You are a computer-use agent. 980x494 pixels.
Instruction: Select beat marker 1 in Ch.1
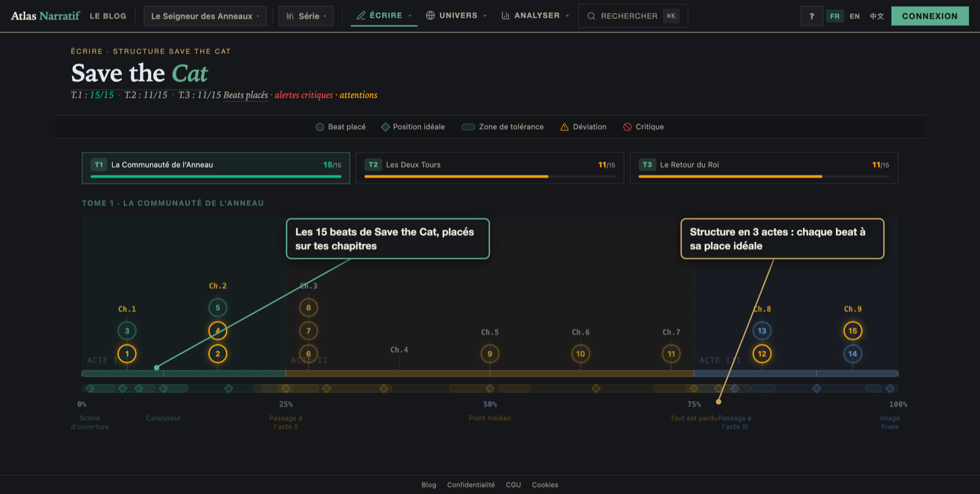[x=127, y=354]
